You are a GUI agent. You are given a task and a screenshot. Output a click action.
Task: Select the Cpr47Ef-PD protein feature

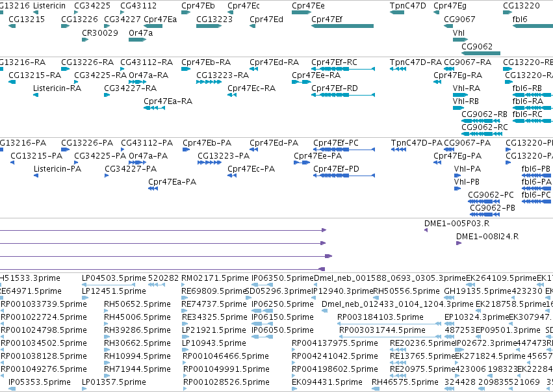coord(344,176)
